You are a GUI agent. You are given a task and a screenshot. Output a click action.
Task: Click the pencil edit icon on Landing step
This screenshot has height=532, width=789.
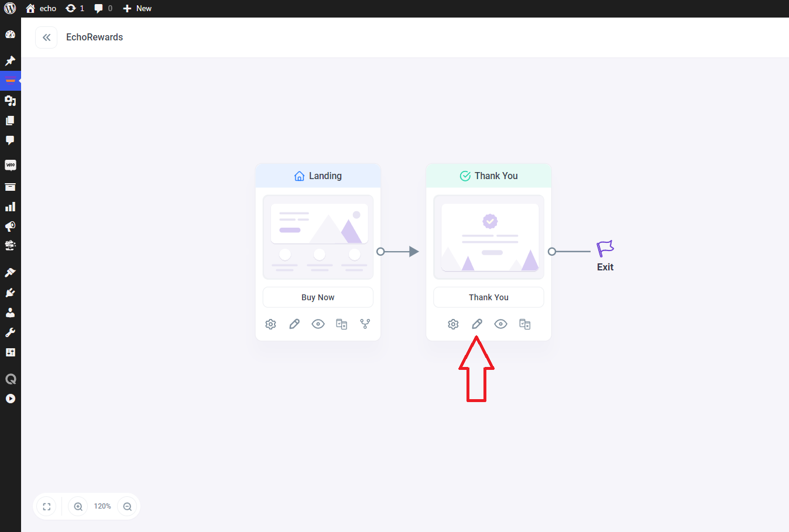pyautogui.click(x=294, y=324)
